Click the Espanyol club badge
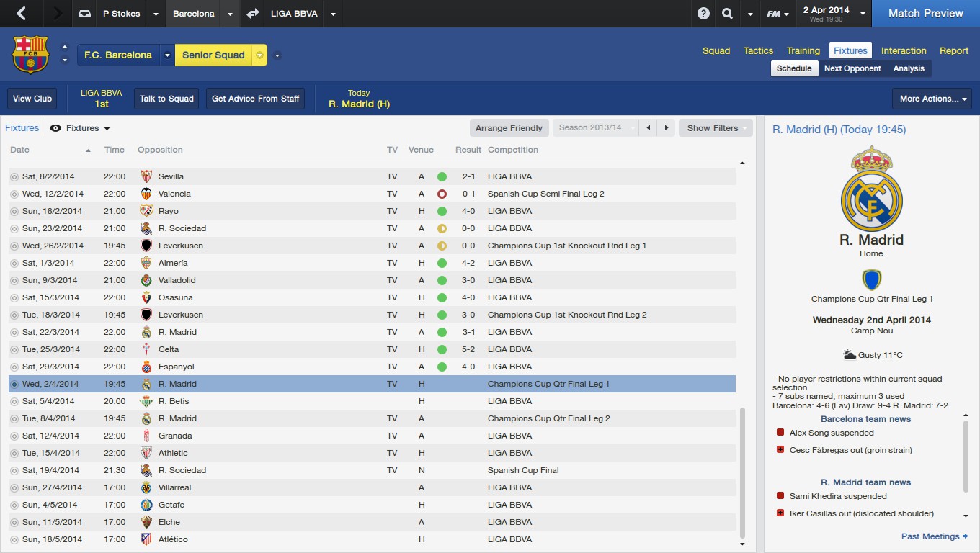The image size is (980, 553). coord(146,367)
